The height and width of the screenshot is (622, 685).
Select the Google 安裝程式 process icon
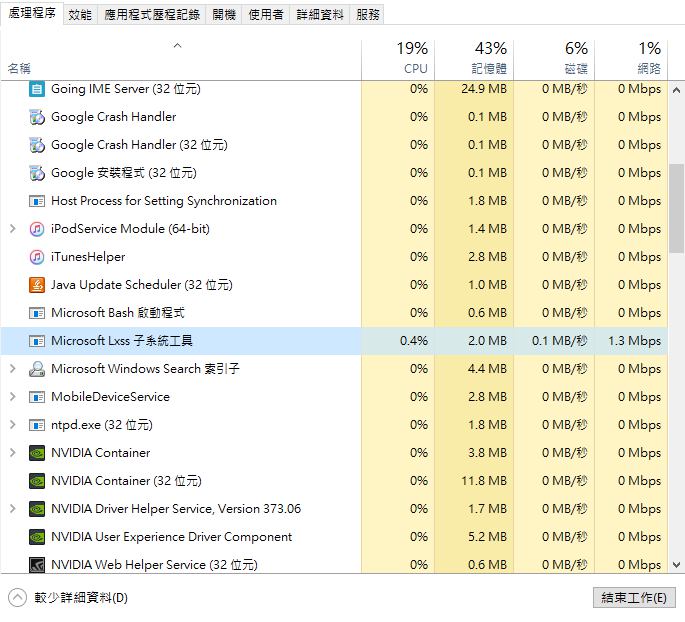pos(37,173)
